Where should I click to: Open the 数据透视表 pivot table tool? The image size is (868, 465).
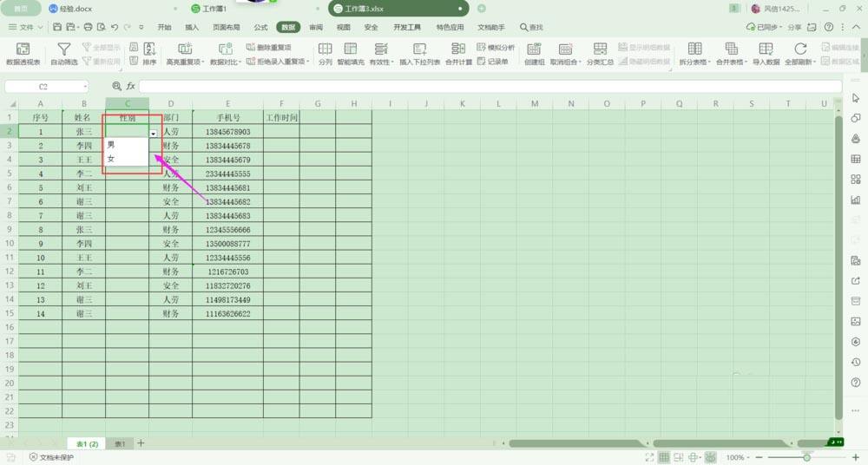point(23,55)
